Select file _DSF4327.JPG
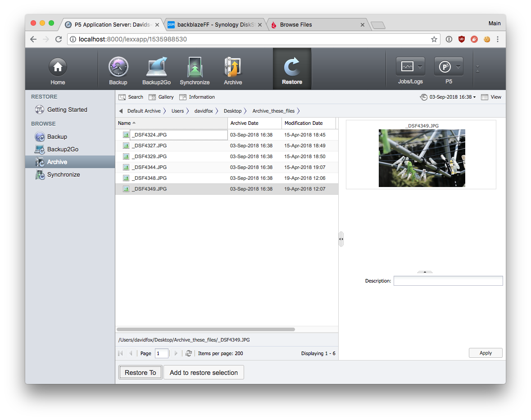 (x=227, y=146)
